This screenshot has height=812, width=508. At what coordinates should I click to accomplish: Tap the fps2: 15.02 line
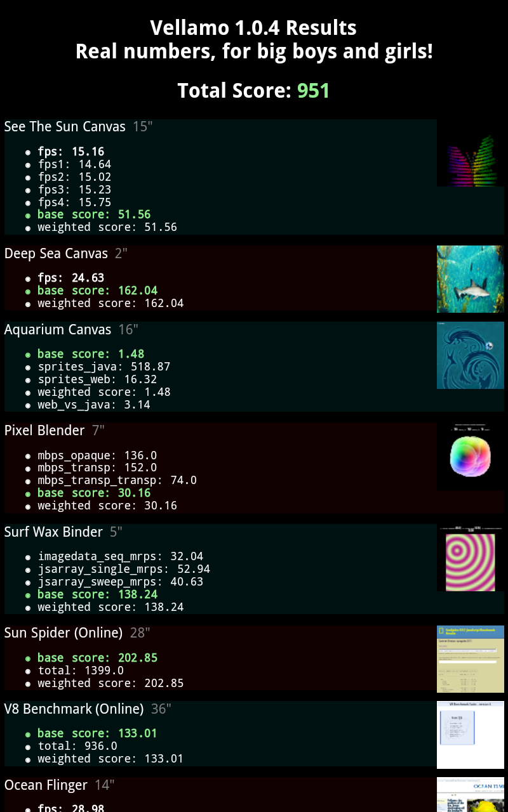(x=74, y=177)
